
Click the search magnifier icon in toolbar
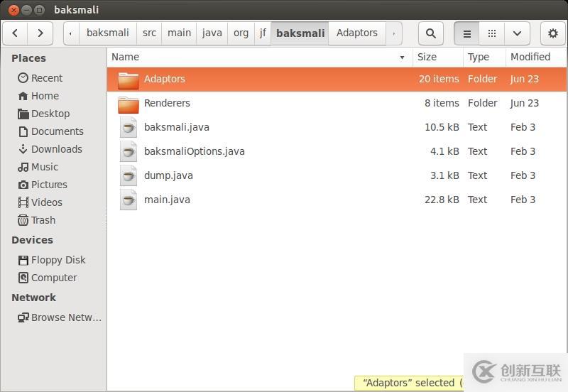[430, 33]
